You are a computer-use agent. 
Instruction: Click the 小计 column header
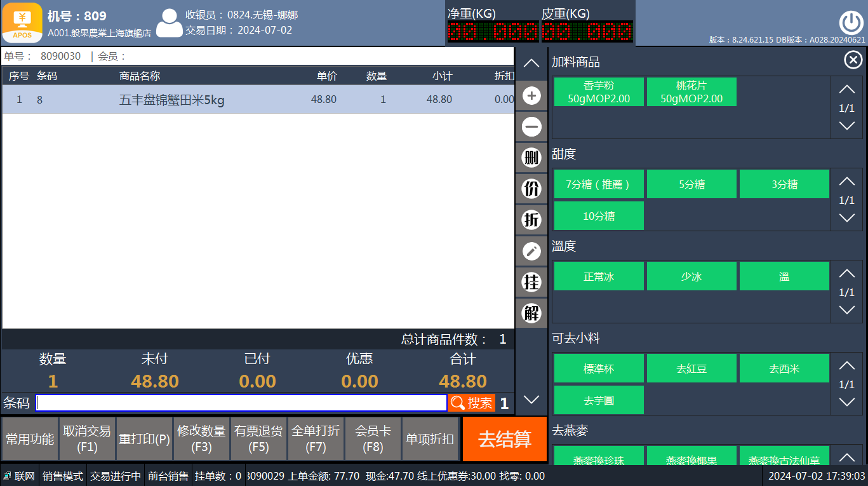click(442, 76)
